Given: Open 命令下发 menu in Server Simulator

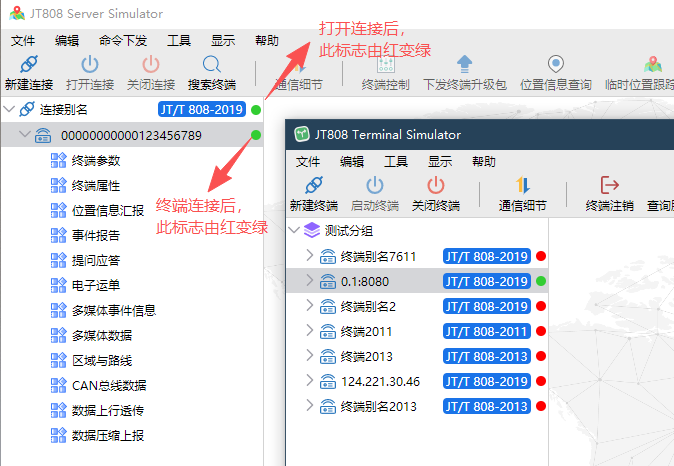Looking at the screenshot, I should coord(123,41).
